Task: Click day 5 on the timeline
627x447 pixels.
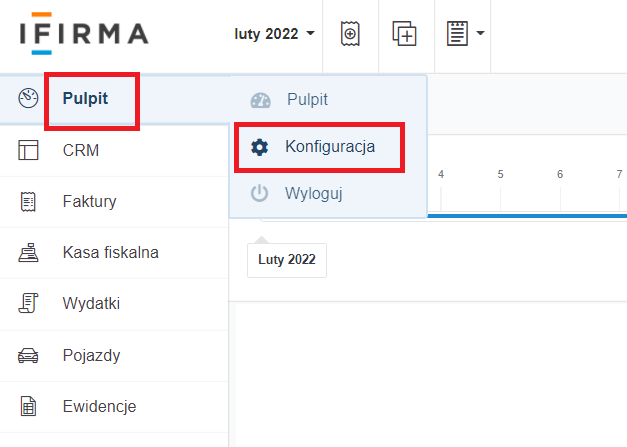Action: click(x=500, y=174)
